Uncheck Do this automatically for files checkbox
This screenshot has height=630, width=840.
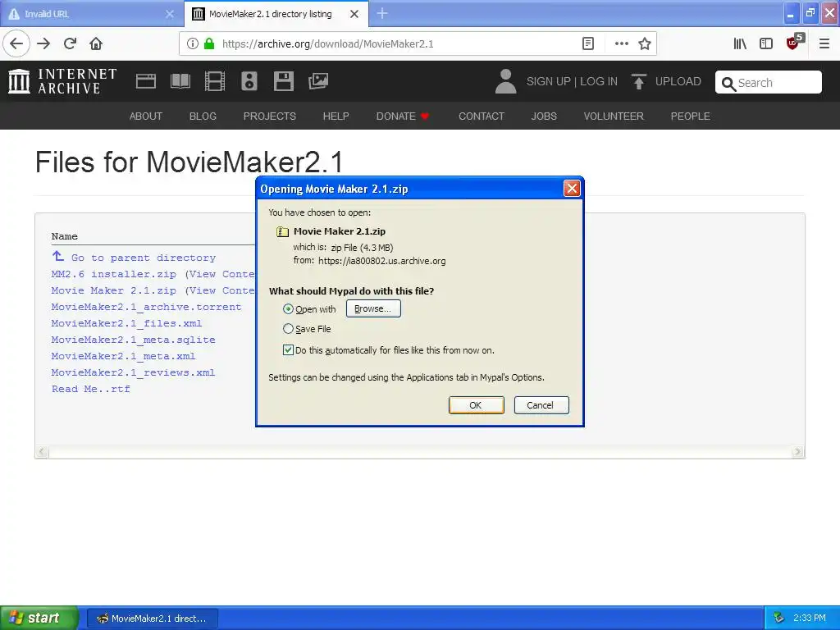tap(288, 350)
